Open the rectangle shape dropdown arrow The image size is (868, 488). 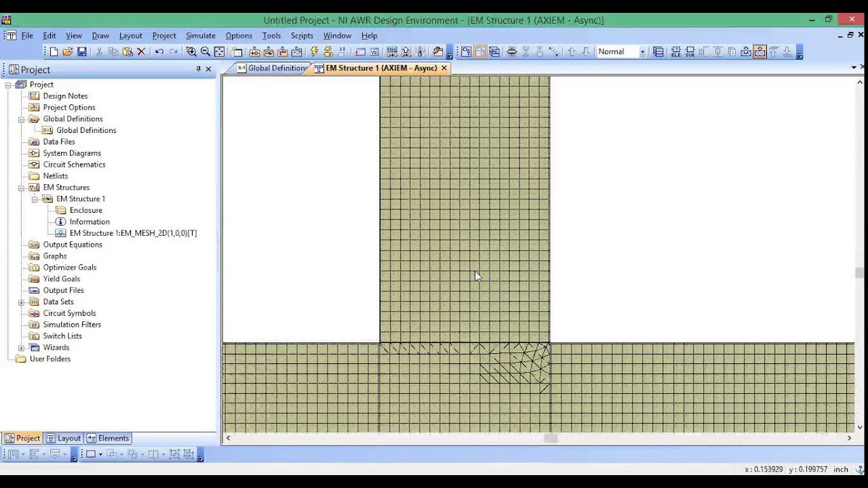click(x=100, y=454)
